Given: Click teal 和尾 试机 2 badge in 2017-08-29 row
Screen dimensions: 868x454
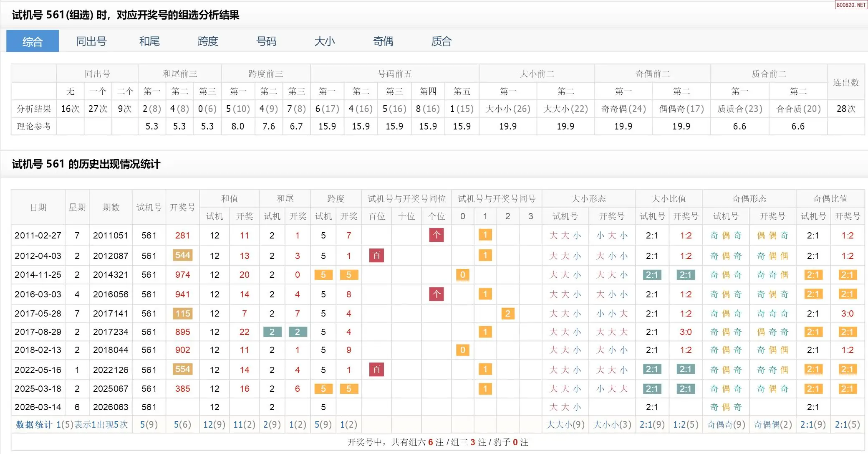Looking at the screenshot, I should [272, 332].
